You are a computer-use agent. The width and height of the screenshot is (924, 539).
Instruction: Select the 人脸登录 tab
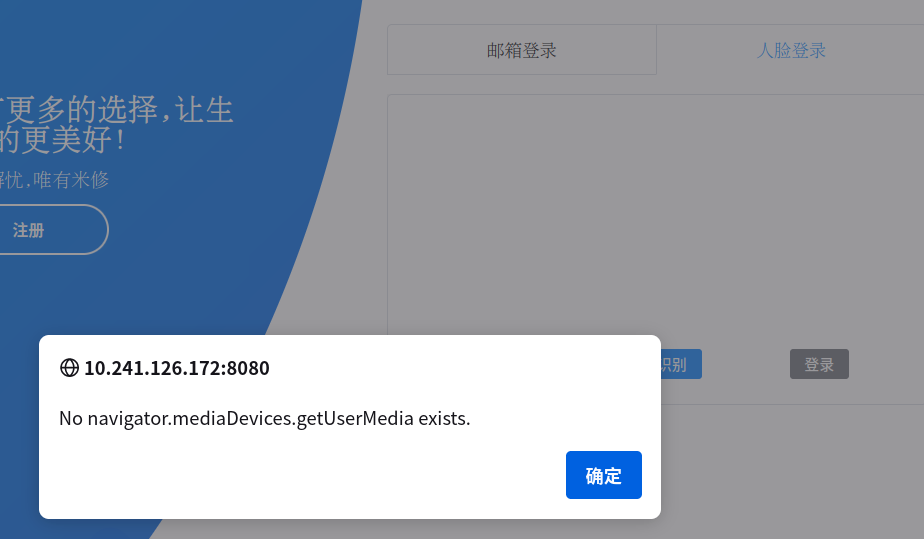tap(790, 50)
